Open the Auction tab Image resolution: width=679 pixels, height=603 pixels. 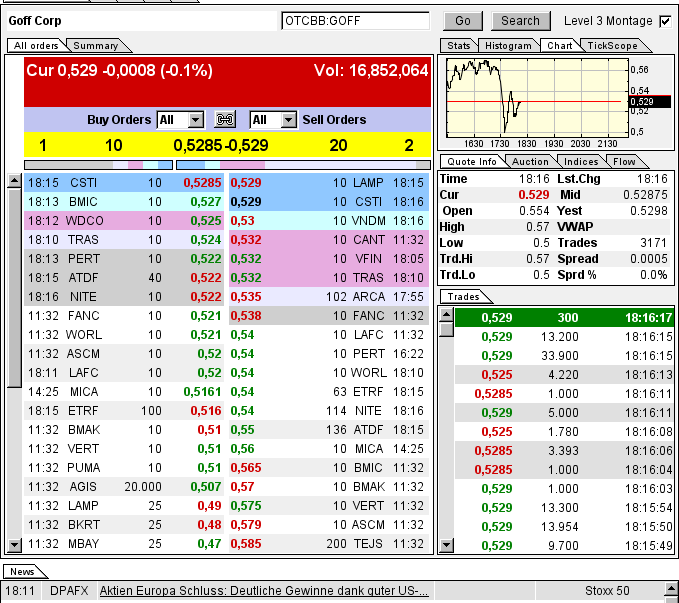(530, 162)
